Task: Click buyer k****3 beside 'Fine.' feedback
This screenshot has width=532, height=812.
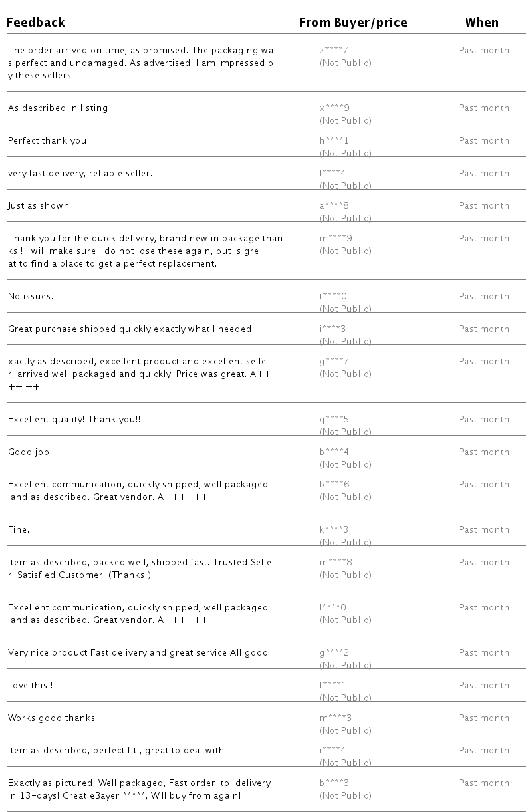Action: pos(334,530)
